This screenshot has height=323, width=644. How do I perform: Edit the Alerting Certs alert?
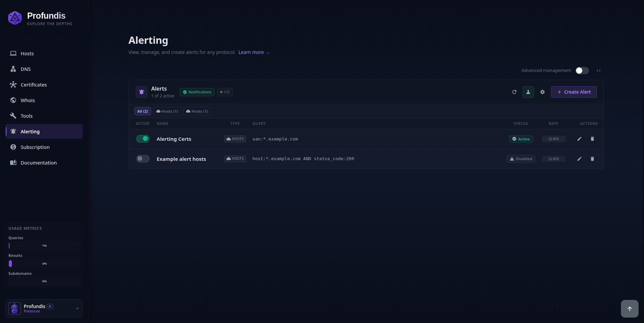click(579, 139)
